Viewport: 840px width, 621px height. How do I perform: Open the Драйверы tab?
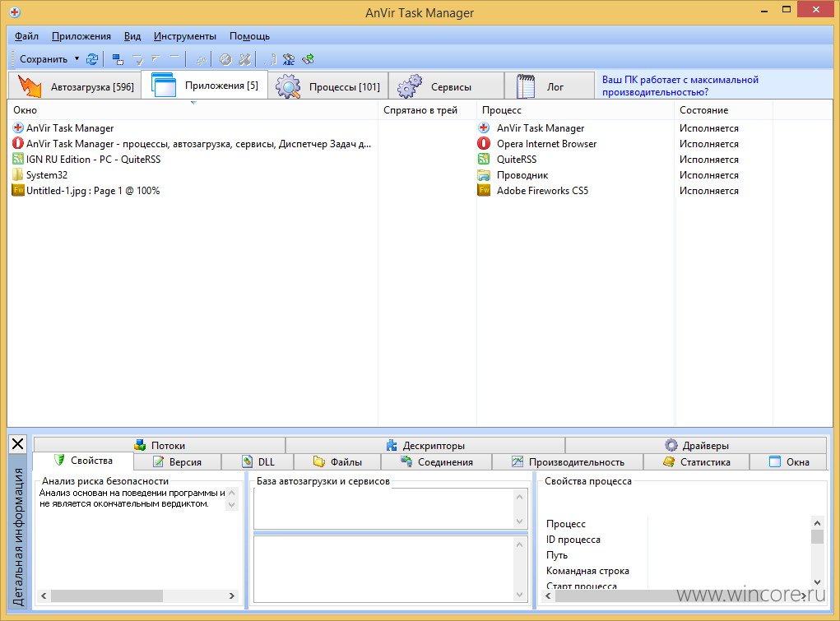pos(696,445)
